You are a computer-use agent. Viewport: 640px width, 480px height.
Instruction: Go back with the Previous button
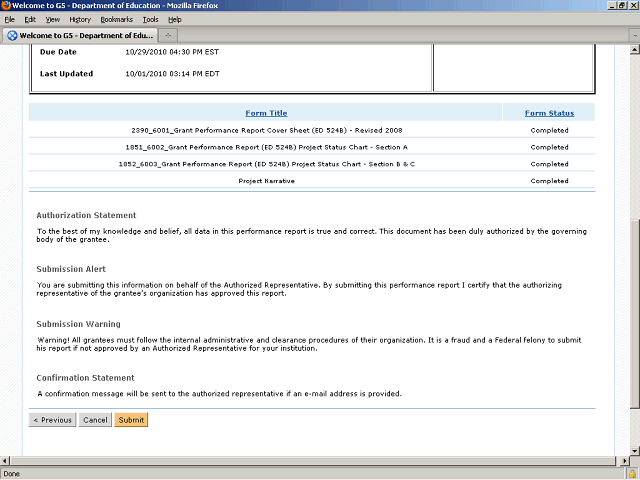tap(52, 420)
